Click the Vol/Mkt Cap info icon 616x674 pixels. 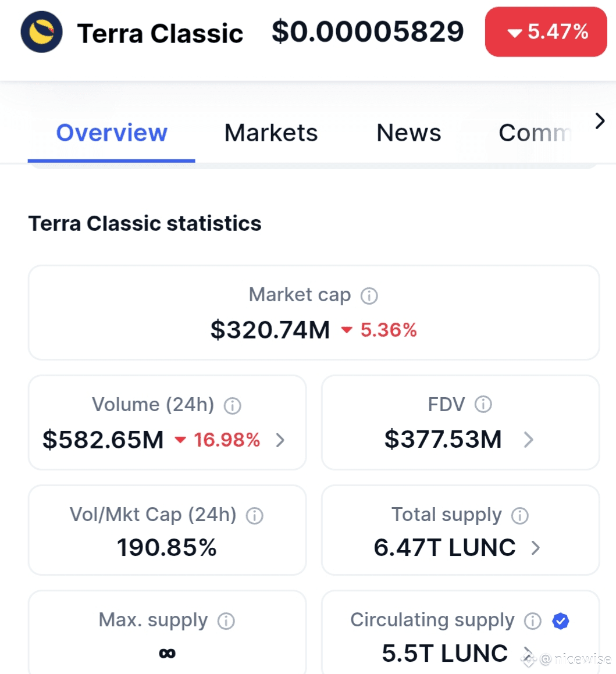[255, 515]
